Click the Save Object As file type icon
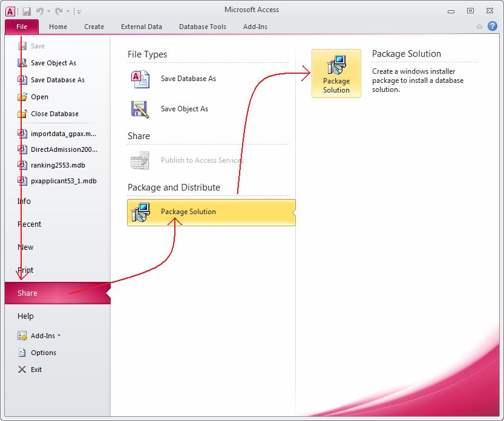504x421 pixels. (140, 109)
